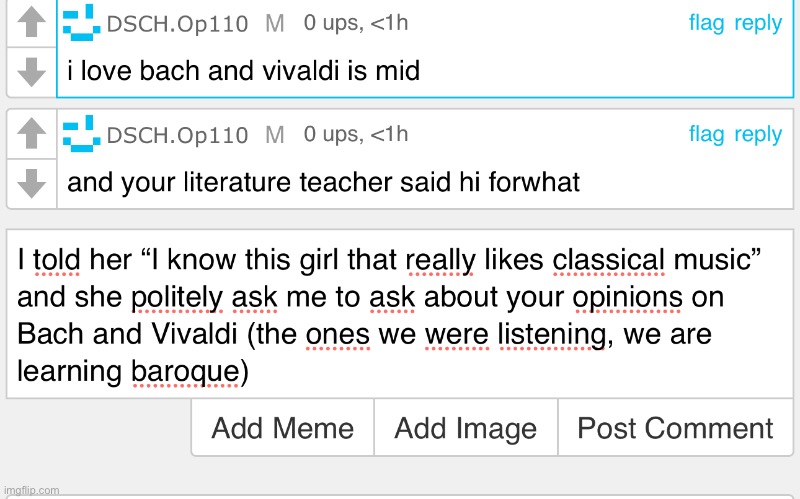
Task: Open DSCH.Op110 profile from the second comment
Action: [177, 135]
